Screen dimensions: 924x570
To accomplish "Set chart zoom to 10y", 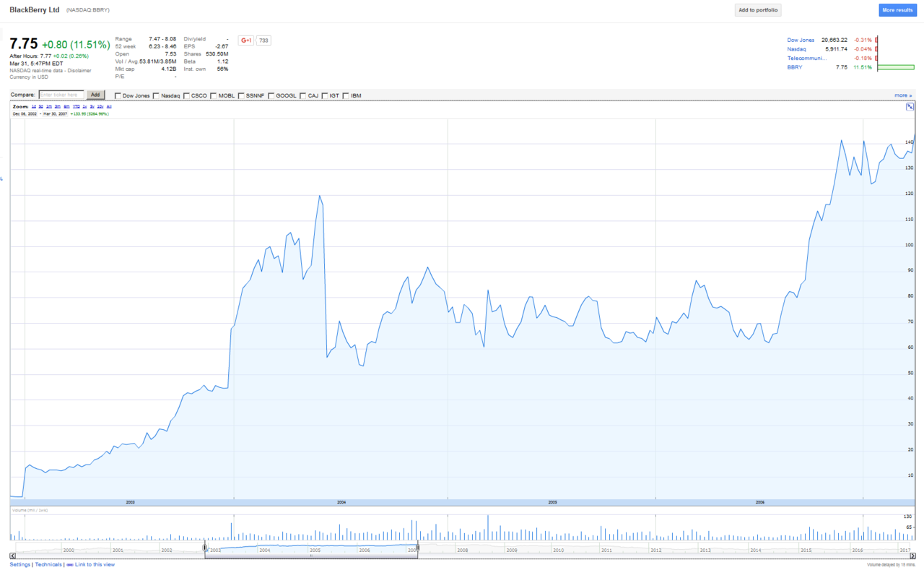I will click(100, 106).
